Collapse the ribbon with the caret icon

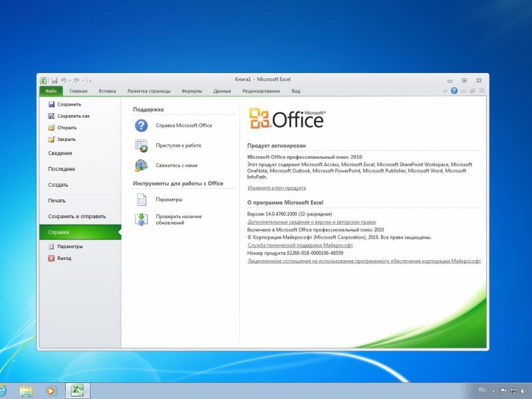tap(445, 91)
